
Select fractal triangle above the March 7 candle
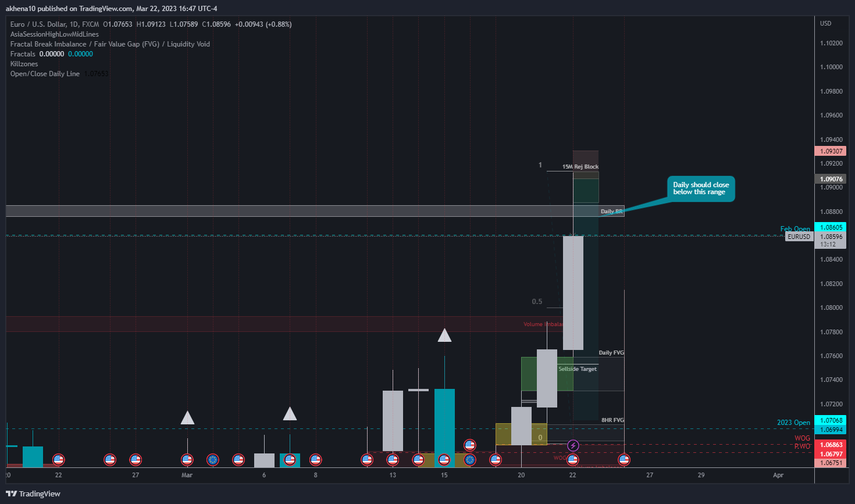tap(290, 413)
